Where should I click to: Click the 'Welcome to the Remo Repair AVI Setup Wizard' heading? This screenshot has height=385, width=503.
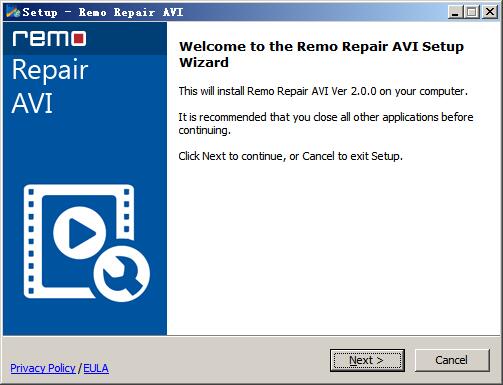(321, 54)
